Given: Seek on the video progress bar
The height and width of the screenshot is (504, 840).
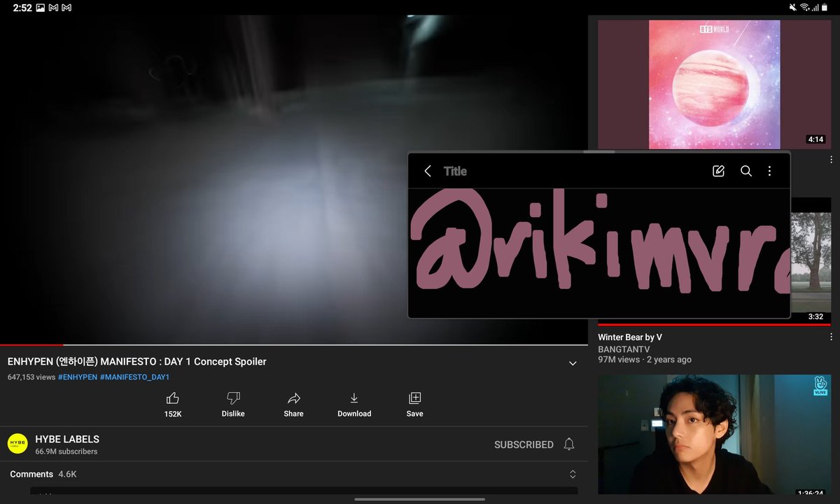Looking at the screenshot, I should click(293, 345).
